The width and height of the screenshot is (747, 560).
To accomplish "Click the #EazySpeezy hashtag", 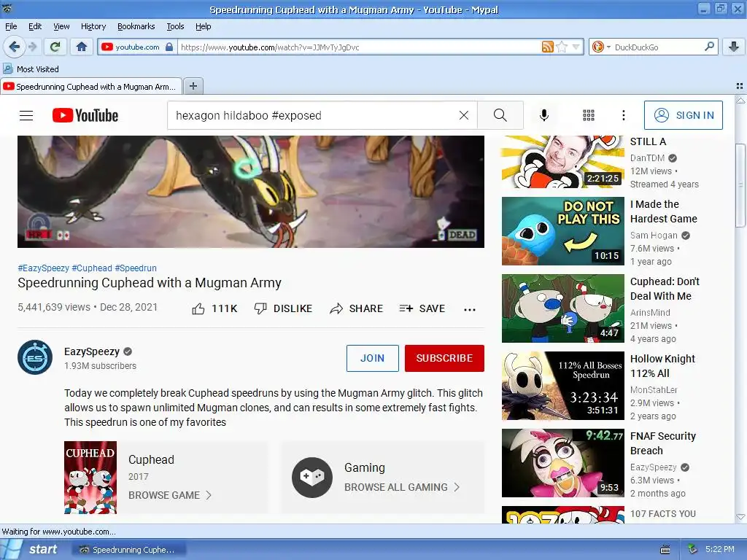I will [x=43, y=268].
